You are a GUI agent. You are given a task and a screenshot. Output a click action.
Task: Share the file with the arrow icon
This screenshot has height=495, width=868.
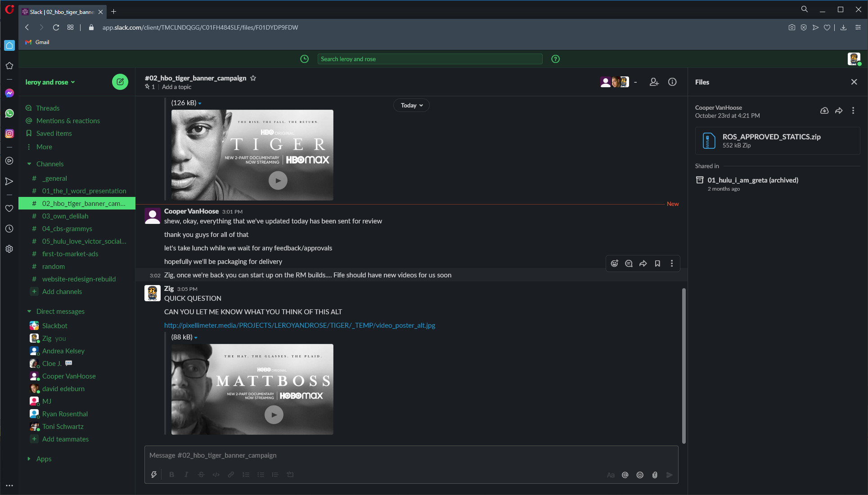(839, 111)
